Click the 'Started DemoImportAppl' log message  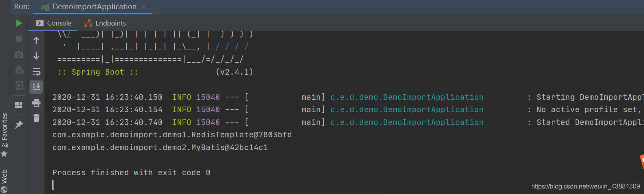590,122
